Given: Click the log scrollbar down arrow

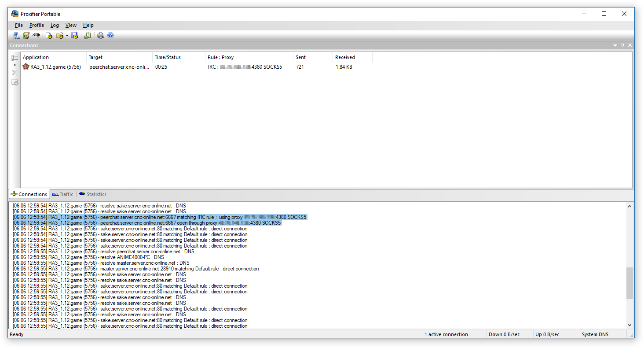Looking at the screenshot, I should (x=630, y=325).
